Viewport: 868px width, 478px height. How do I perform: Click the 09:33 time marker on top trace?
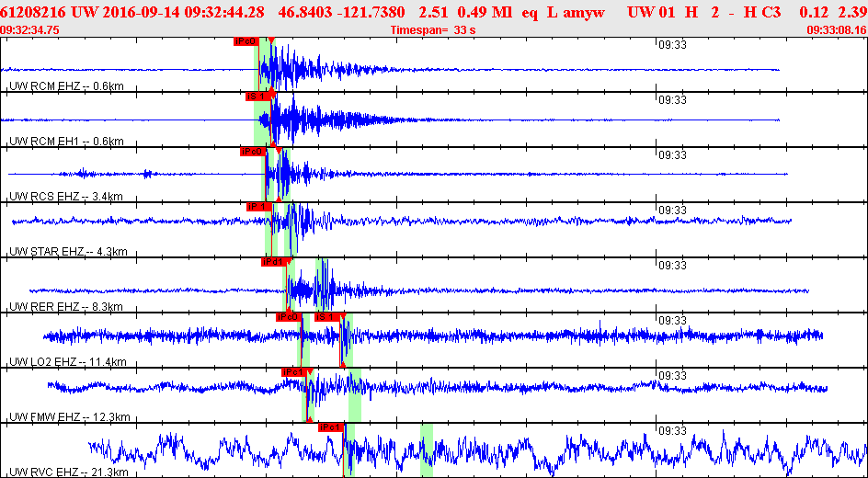(673, 44)
